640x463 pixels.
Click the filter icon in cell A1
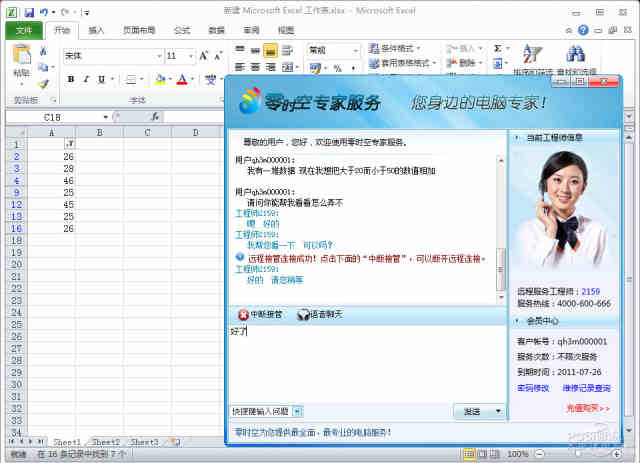pyautogui.click(x=69, y=144)
